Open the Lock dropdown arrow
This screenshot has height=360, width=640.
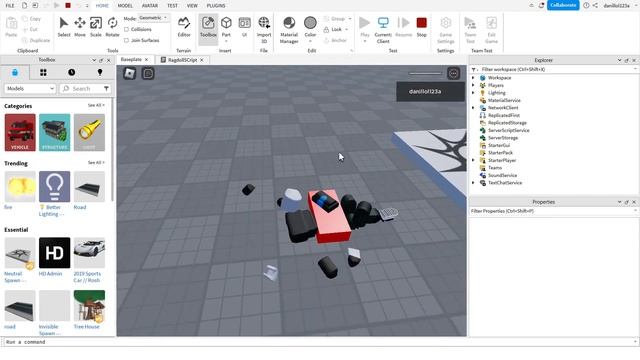click(347, 29)
